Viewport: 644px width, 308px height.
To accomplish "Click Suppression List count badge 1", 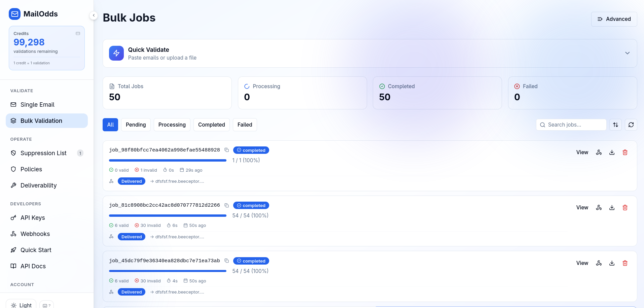I will coord(80,153).
